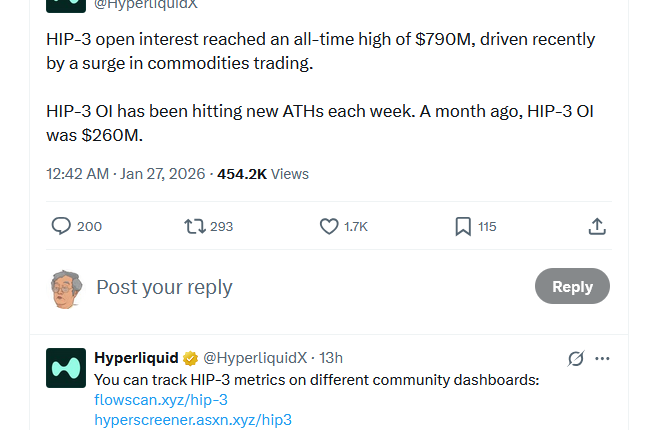The height and width of the screenshot is (430, 658).
Task: Open the share icon on the tweet
Action: pyautogui.click(x=597, y=227)
